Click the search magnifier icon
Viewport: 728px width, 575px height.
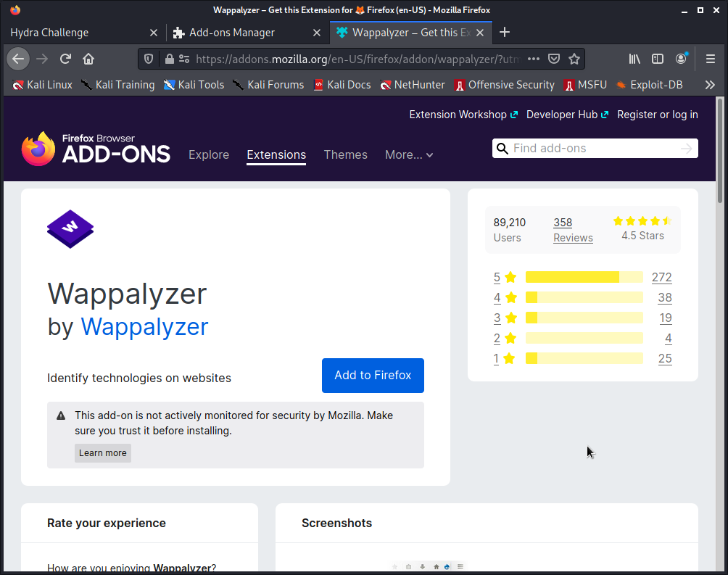coord(502,149)
